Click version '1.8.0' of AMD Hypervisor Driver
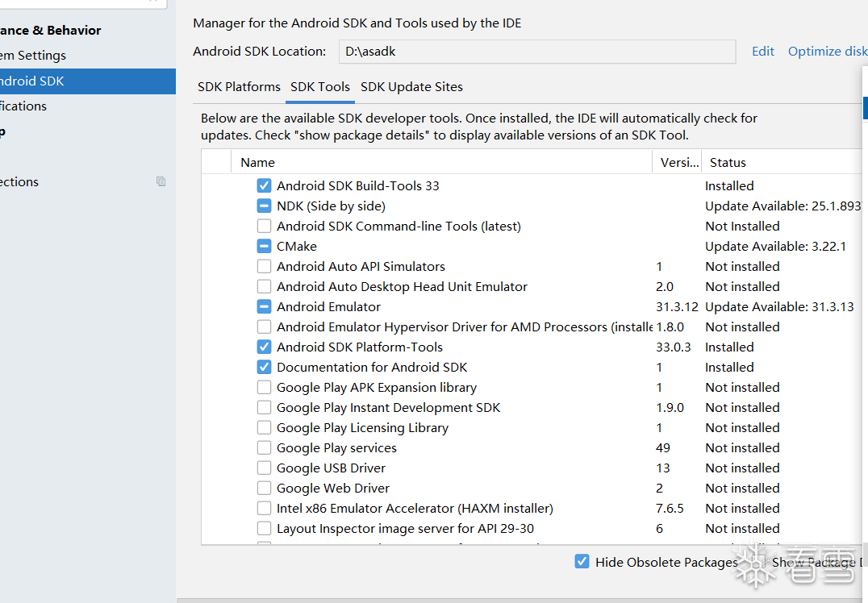 [x=670, y=327]
